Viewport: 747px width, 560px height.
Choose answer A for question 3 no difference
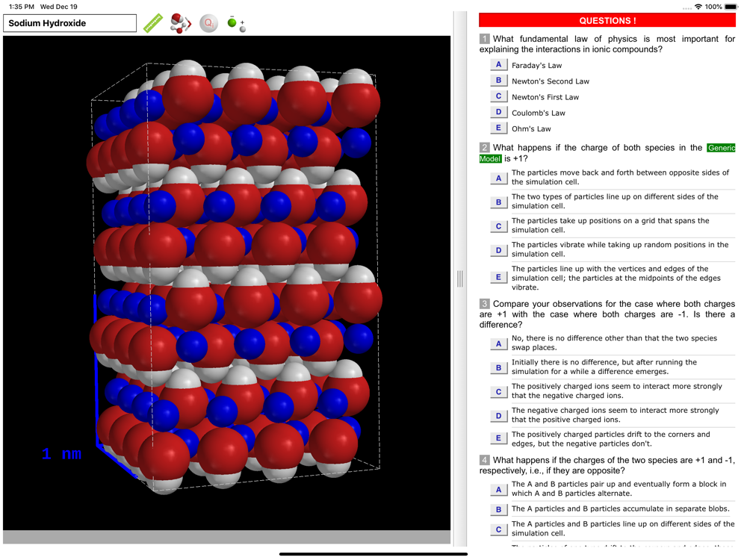click(499, 343)
